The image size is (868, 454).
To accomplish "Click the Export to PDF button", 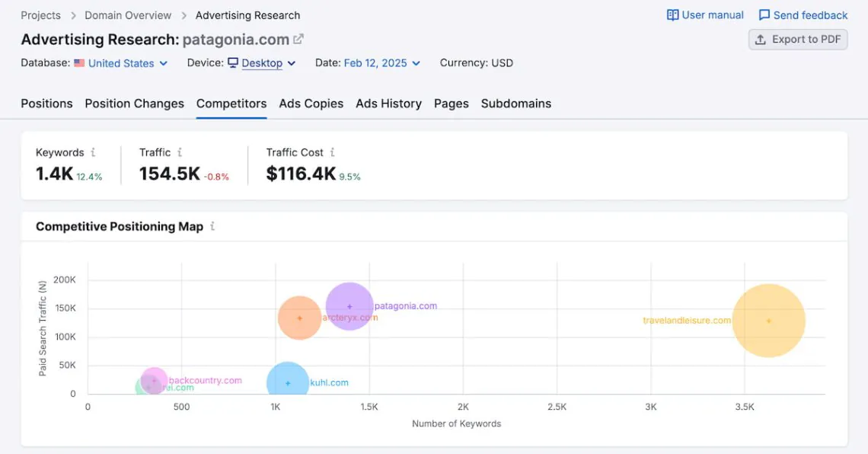I will click(798, 40).
